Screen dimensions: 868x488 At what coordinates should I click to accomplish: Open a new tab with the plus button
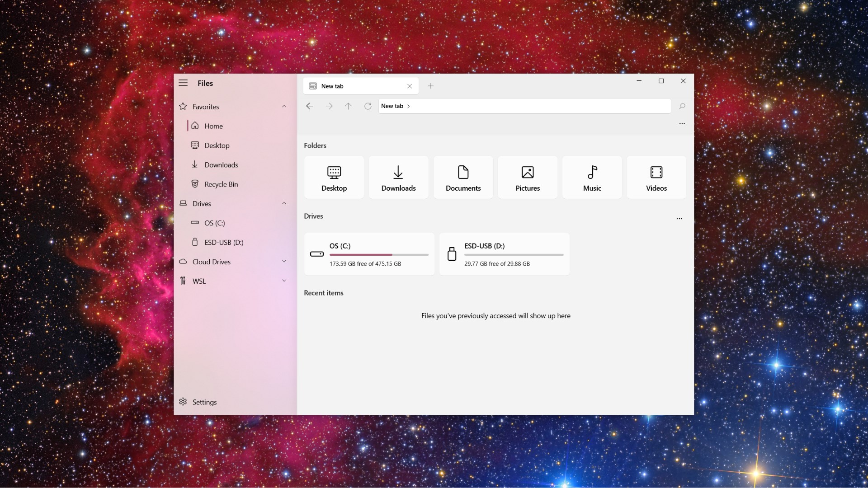(x=430, y=86)
